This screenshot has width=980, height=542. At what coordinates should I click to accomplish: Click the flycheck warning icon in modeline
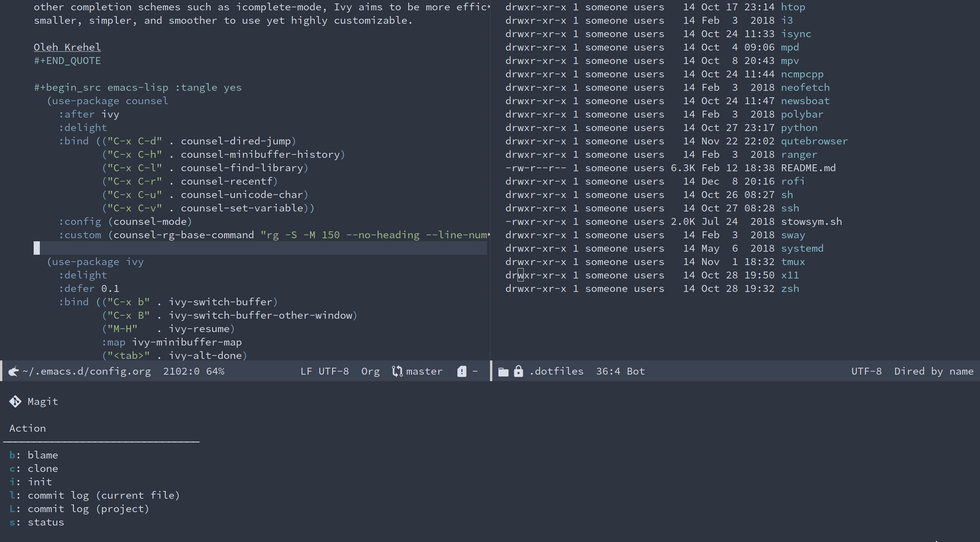coord(462,371)
